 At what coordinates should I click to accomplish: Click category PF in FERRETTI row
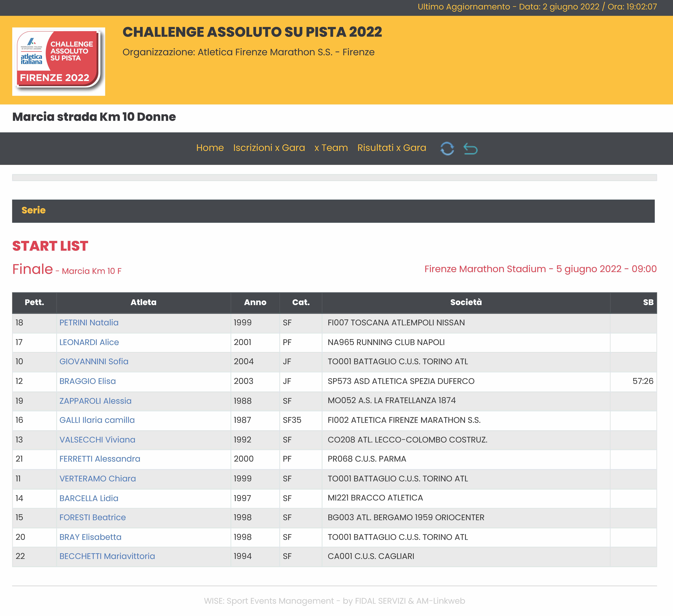pos(287,459)
